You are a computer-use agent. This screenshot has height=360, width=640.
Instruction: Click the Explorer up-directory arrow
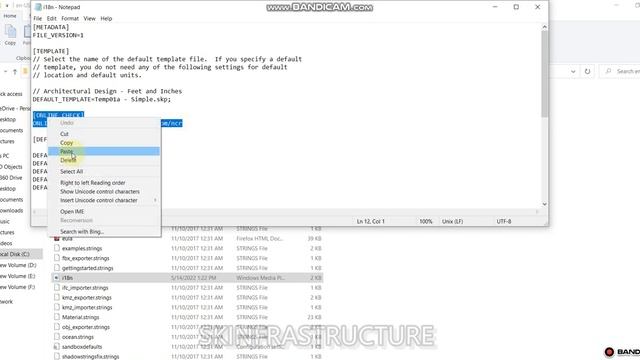click(15, 72)
